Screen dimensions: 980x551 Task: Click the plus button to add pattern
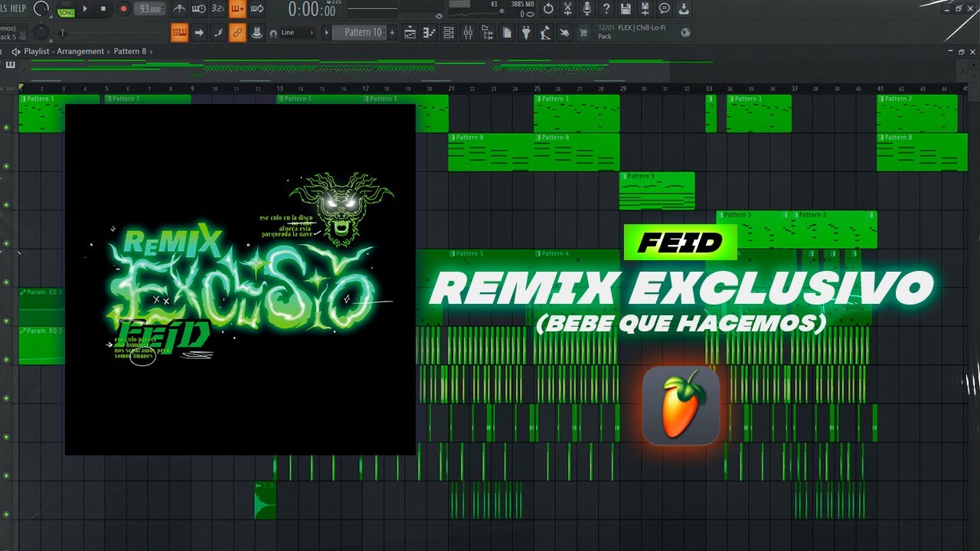click(x=393, y=33)
